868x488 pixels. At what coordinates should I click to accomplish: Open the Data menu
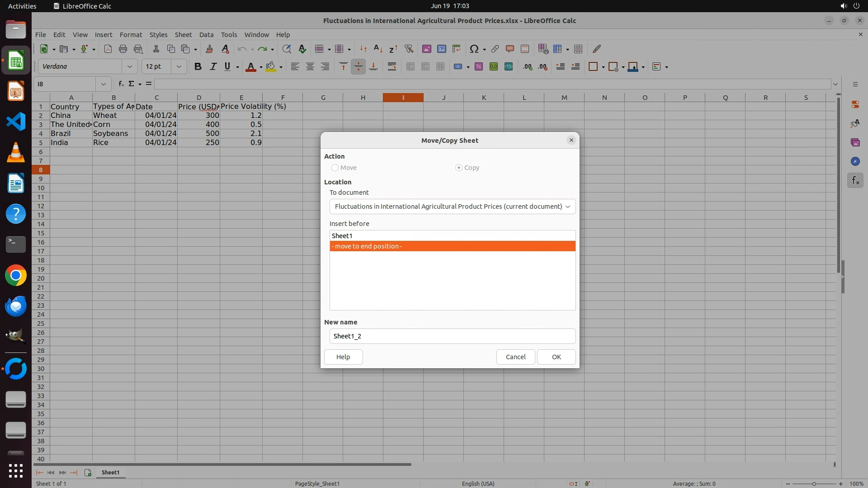(x=206, y=35)
